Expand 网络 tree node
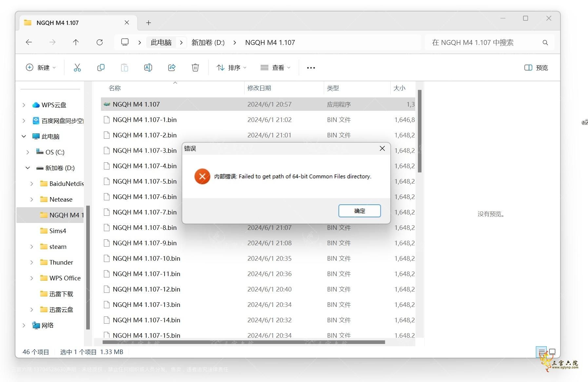 pyautogui.click(x=24, y=325)
